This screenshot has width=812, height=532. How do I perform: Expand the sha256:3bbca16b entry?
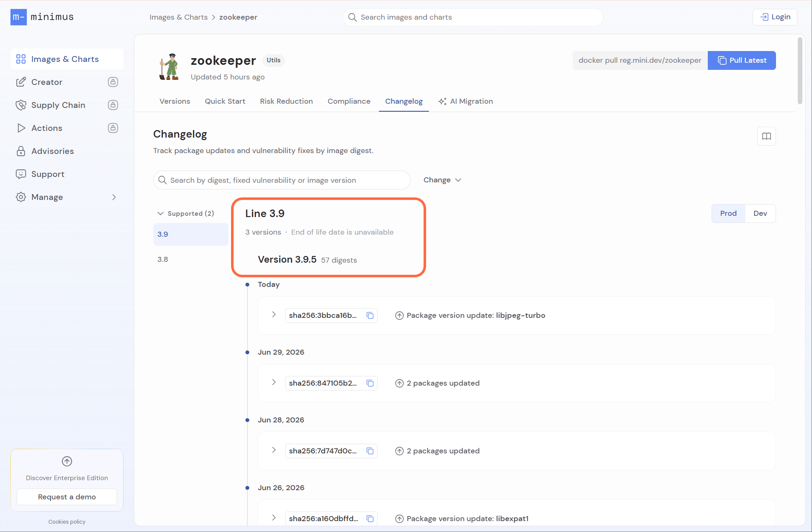[274, 315]
